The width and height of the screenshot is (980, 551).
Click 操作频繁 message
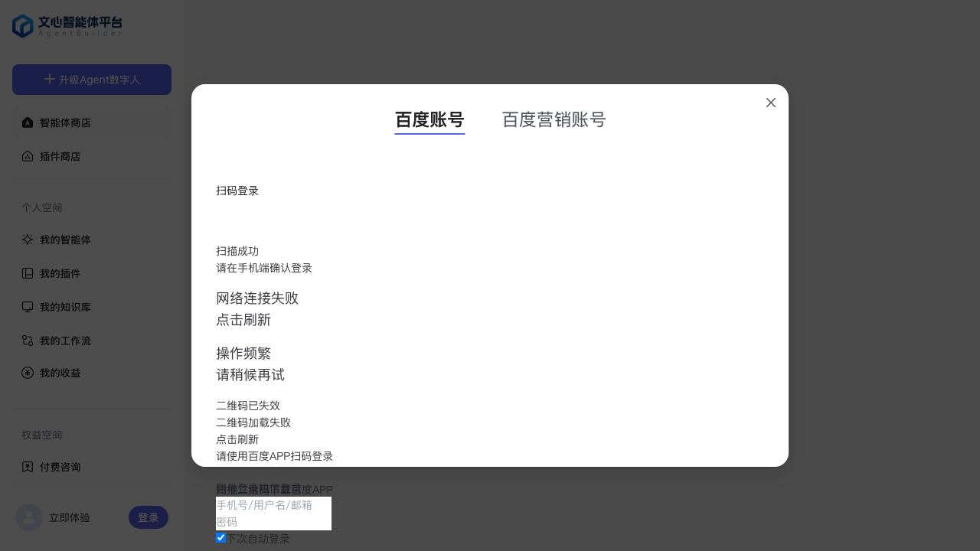click(243, 354)
